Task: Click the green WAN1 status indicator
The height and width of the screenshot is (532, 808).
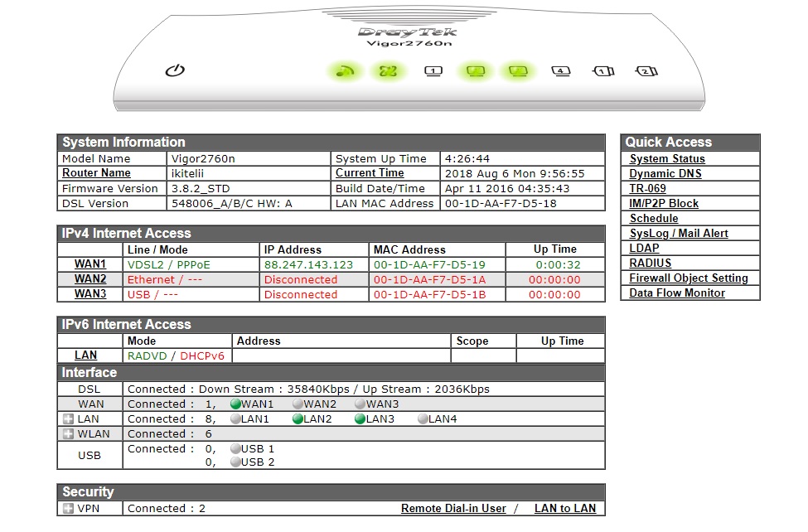Action: tap(235, 404)
